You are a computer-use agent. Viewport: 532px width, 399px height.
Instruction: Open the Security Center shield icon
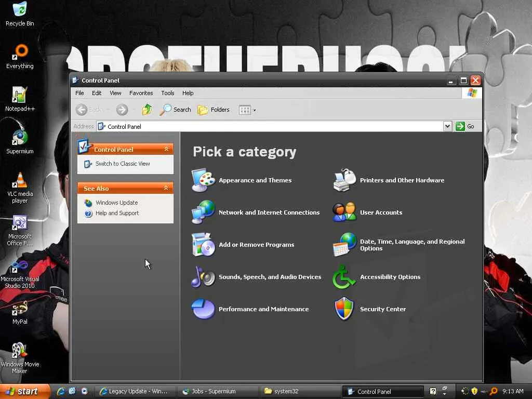point(344,309)
